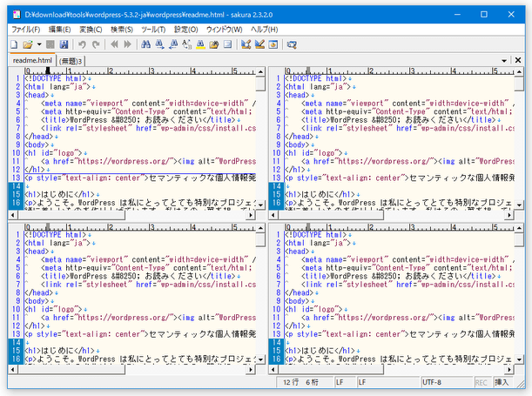
Task: Click the REC indicator in status bar
Action: (481, 383)
